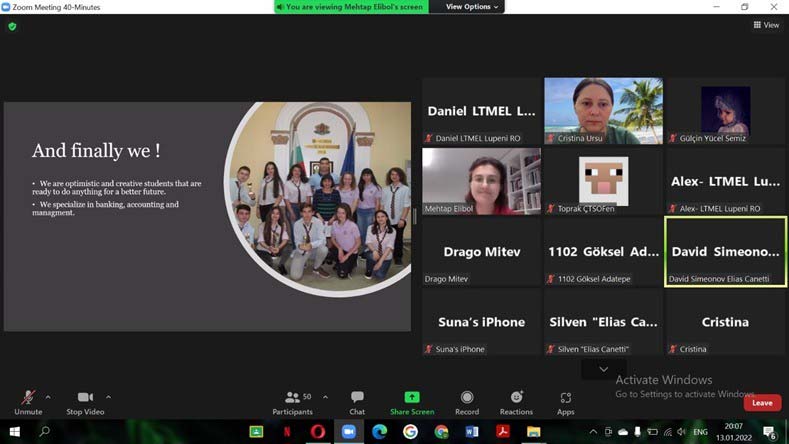789x444 pixels.
Task: Click the divider handle beside shared screen
Action: (415, 216)
